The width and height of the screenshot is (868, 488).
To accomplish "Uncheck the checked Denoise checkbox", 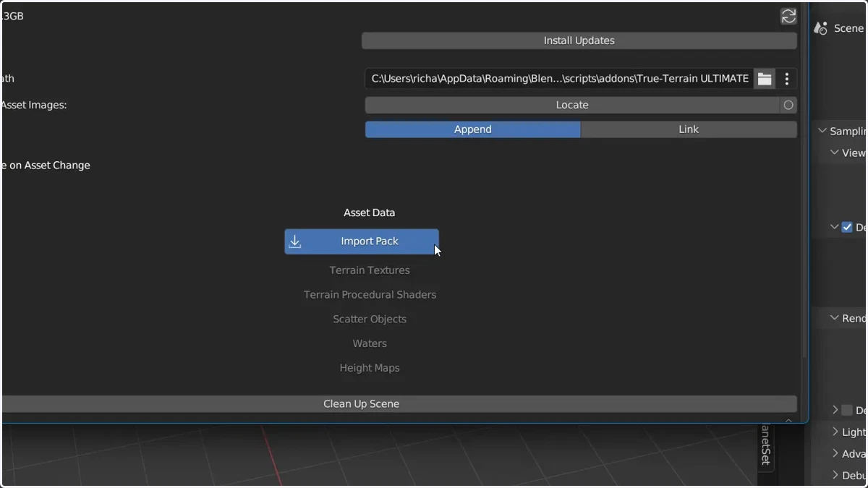I will tap(847, 227).
